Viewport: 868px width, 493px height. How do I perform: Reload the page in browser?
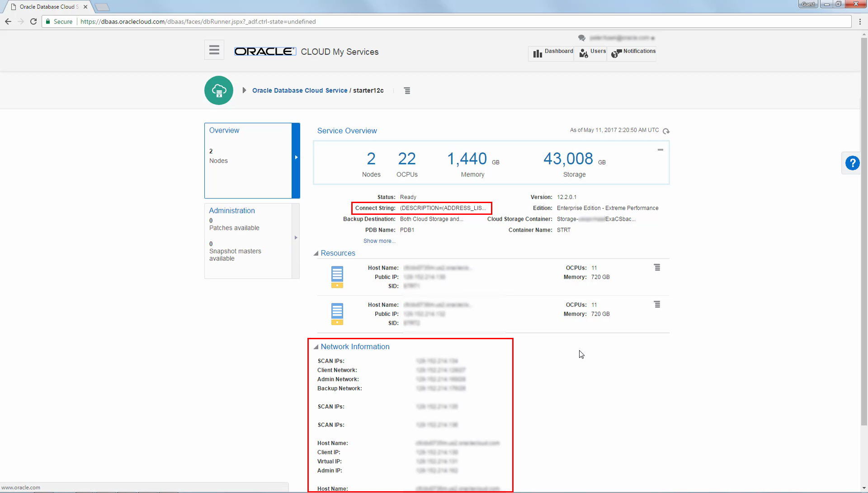pyautogui.click(x=33, y=21)
